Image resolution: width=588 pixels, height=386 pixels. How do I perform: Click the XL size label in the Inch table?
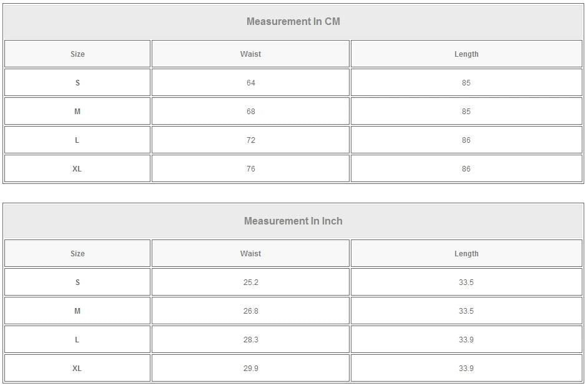[x=77, y=369]
